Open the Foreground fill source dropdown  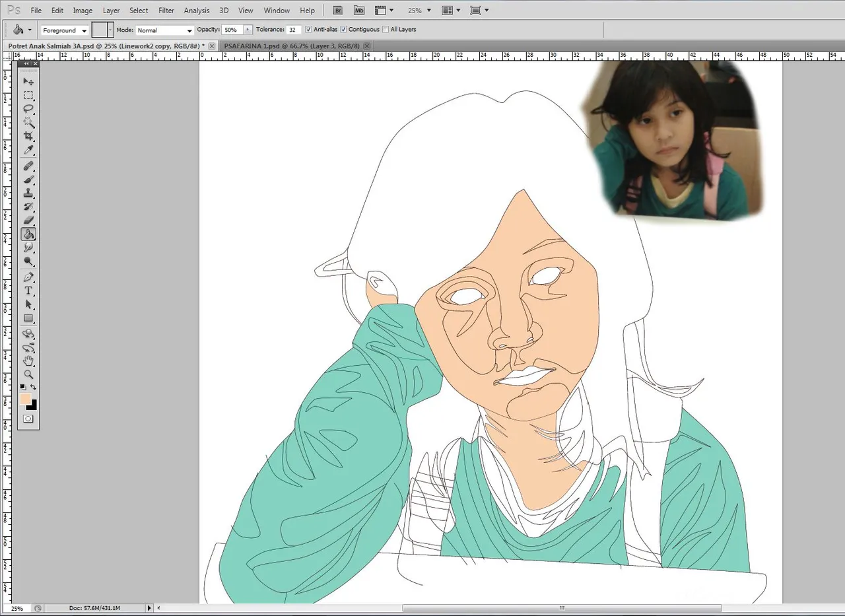coord(65,30)
